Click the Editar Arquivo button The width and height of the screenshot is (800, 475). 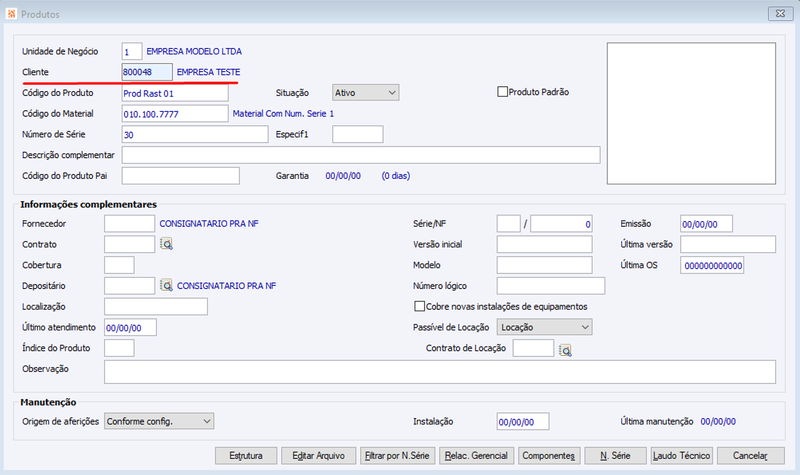coord(318,456)
